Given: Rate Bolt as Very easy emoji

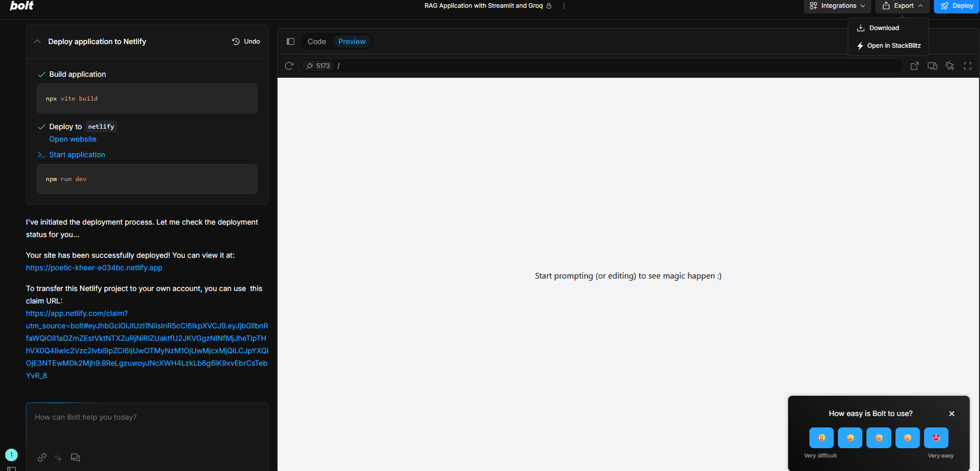Looking at the screenshot, I should coord(936,438).
